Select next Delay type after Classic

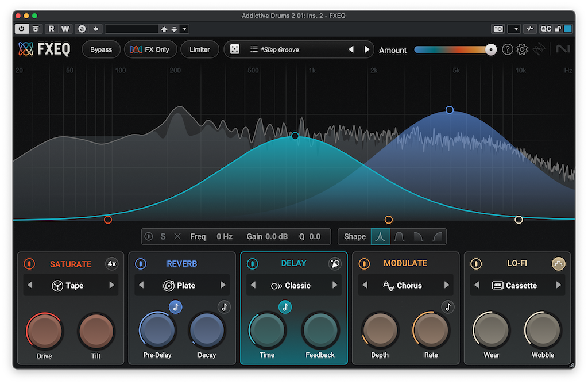(335, 285)
